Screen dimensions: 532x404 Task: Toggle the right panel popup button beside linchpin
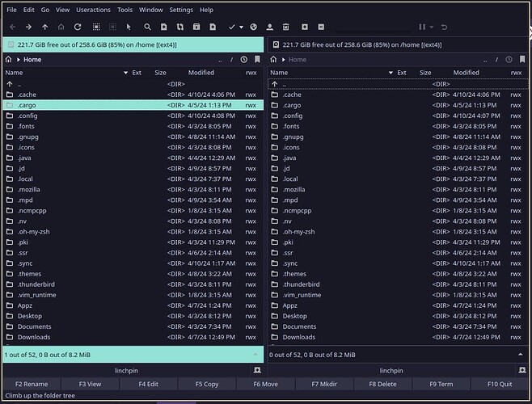[522, 370]
